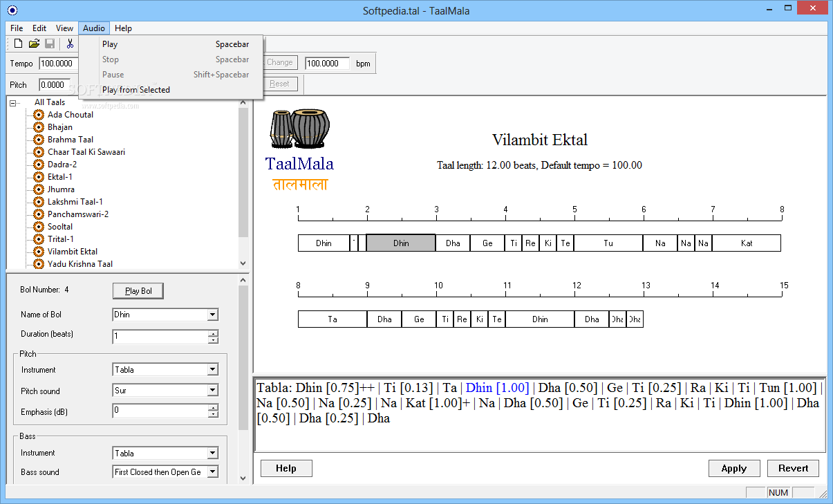Click the NUM status bar indicator
The height and width of the screenshot is (504, 833).
(x=778, y=493)
